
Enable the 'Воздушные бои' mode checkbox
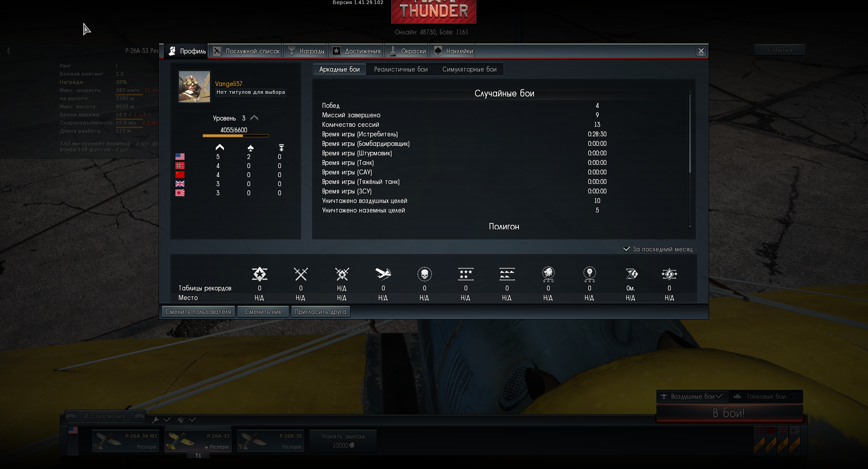(719, 396)
